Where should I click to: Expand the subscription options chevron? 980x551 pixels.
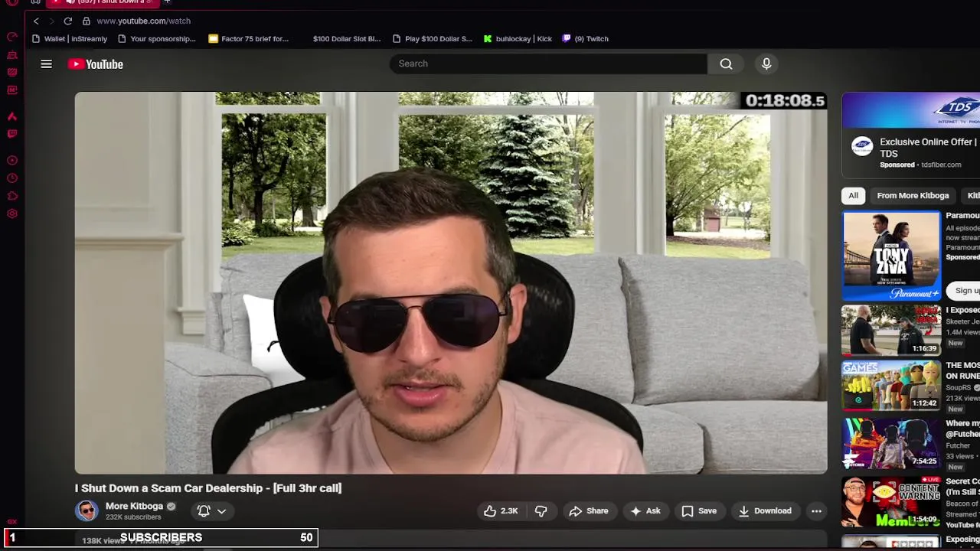pos(221,511)
